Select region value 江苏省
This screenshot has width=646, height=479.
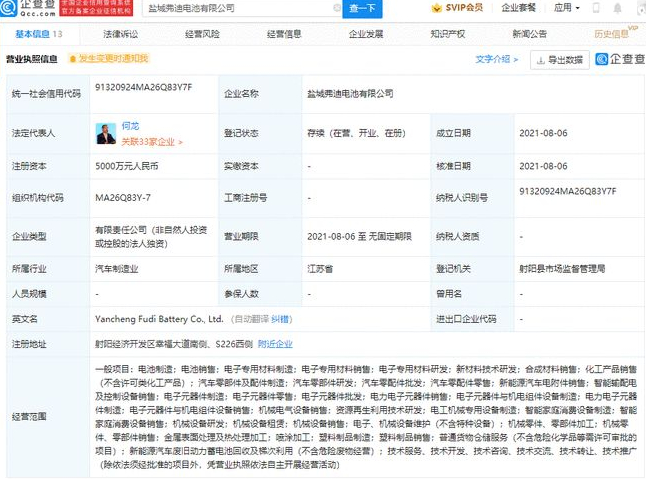[x=320, y=269]
